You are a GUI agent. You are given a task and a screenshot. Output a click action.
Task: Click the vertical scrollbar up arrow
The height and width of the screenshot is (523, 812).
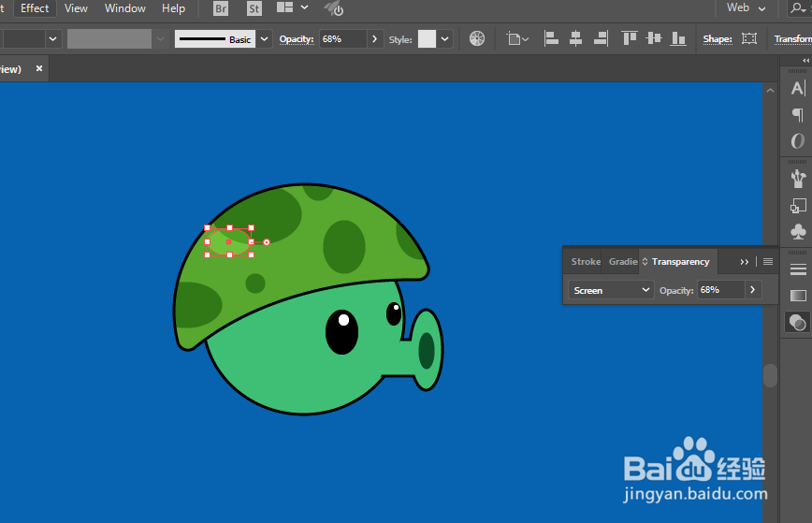point(771,91)
